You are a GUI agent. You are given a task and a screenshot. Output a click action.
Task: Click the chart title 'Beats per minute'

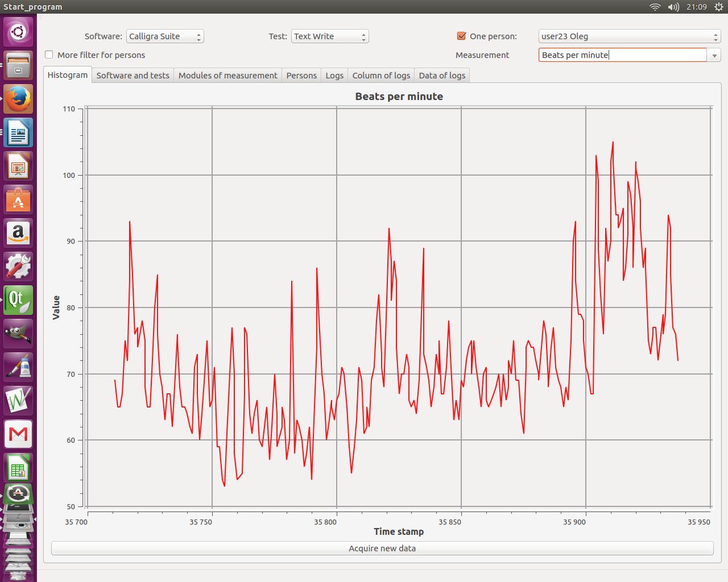(399, 96)
